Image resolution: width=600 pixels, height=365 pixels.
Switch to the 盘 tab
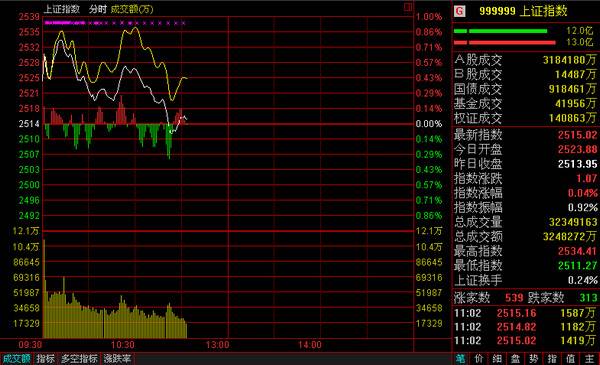pyautogui.click(x=515, y=359)
